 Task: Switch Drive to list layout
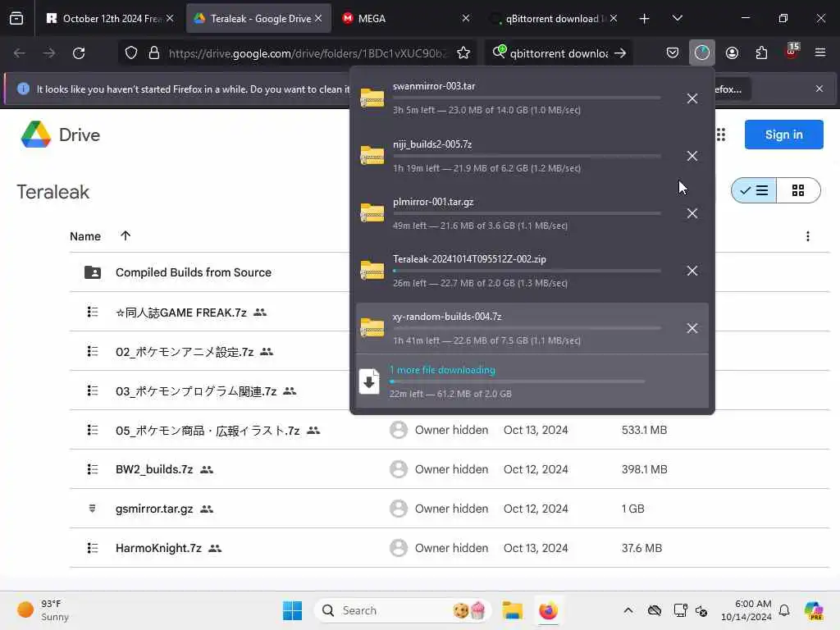pyautogui.click(x=754, y=190)
